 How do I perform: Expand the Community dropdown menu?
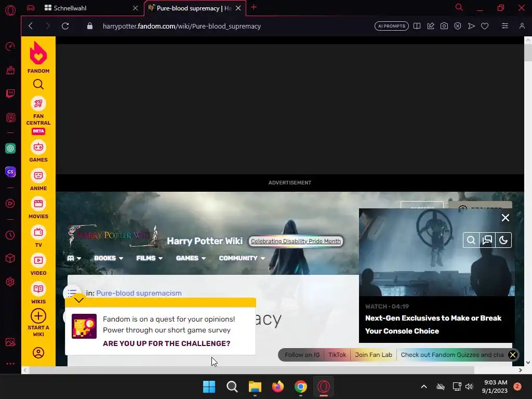tap(242, 258)
